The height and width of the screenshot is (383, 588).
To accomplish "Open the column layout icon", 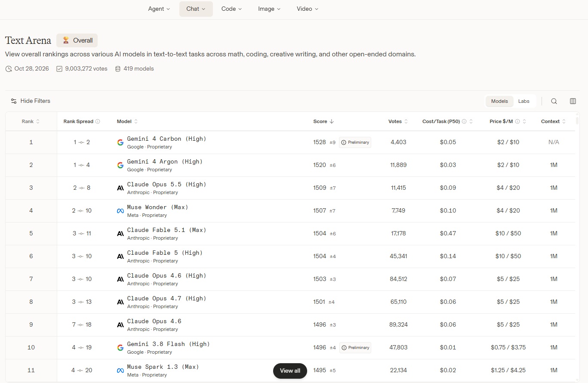I will coord(573,101).
